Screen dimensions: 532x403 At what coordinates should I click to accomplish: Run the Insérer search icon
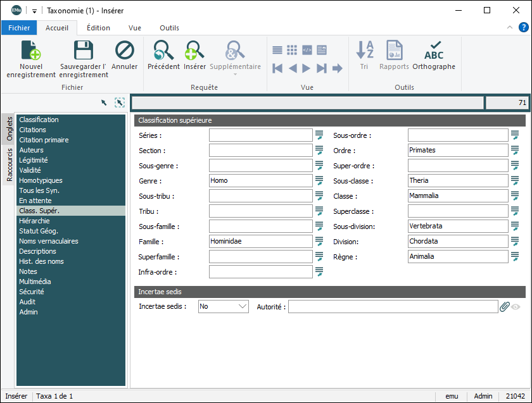194,51
